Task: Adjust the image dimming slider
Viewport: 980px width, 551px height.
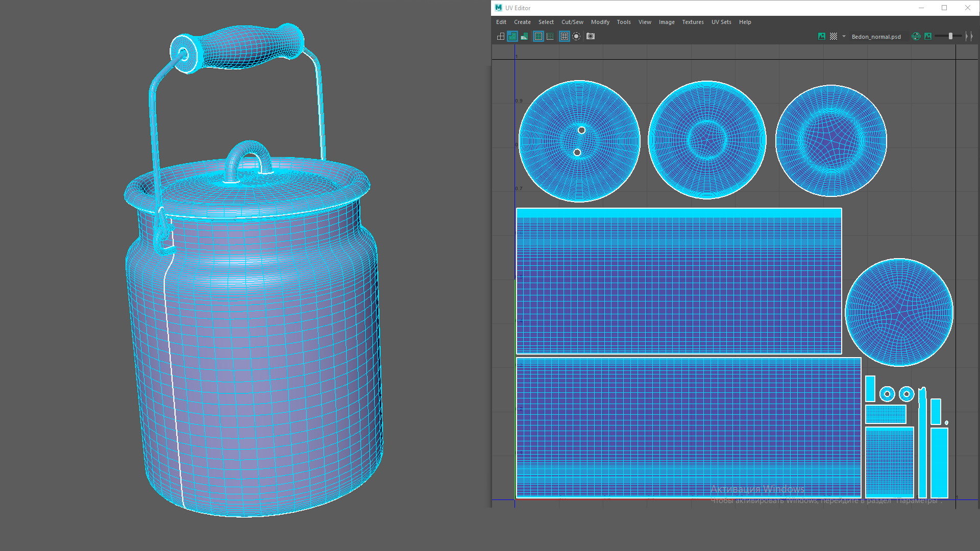Action: point(950,36)
